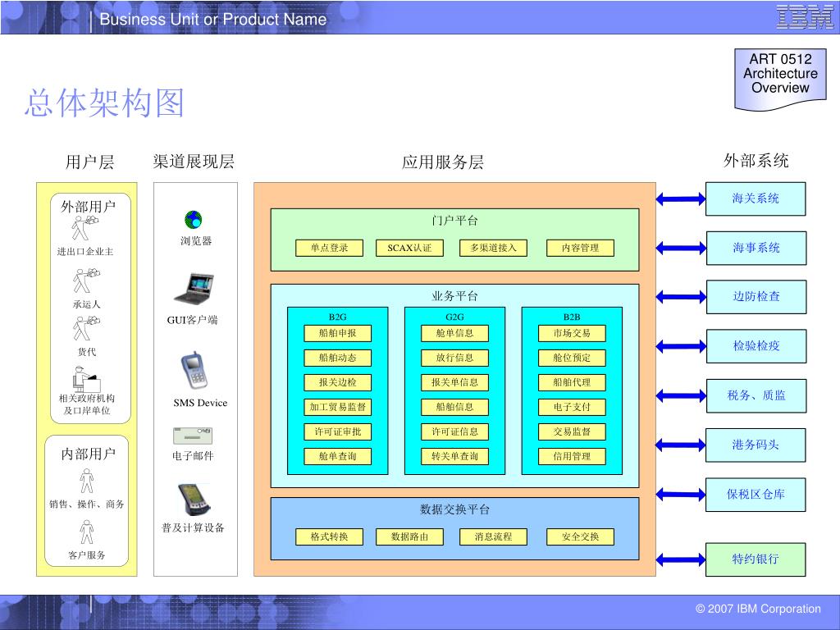840x630 pixels.
Task: Click the 保税区仓库 box
Action: [756, 495]
